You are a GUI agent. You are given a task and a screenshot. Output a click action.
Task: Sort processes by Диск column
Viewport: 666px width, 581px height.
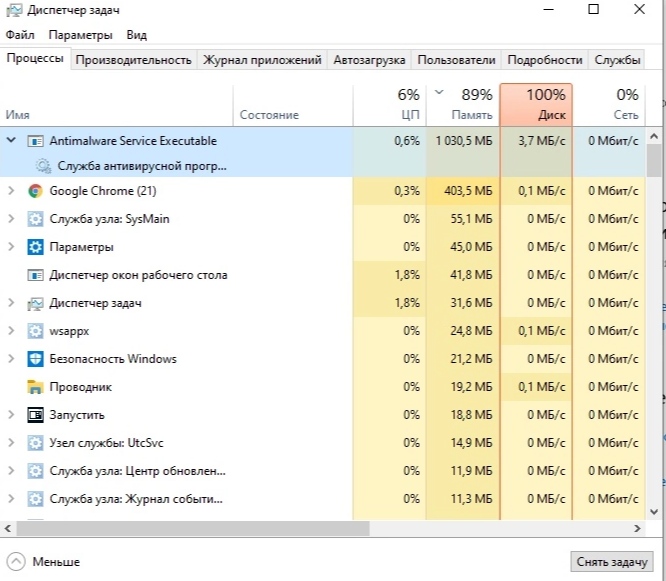536,105
